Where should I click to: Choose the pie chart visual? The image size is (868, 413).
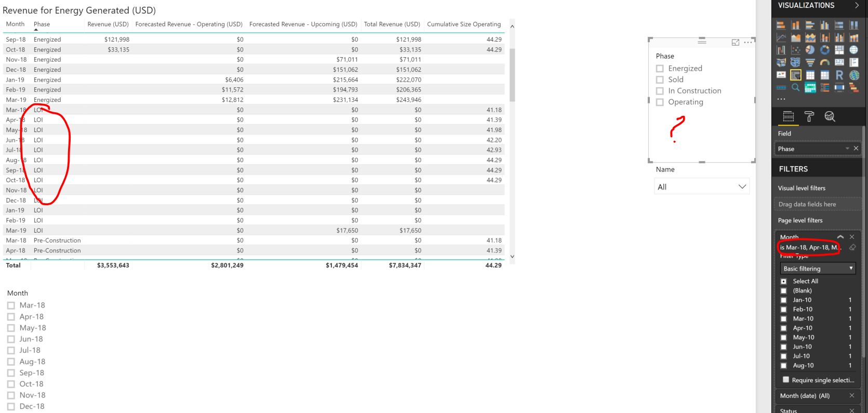point(810,50)
